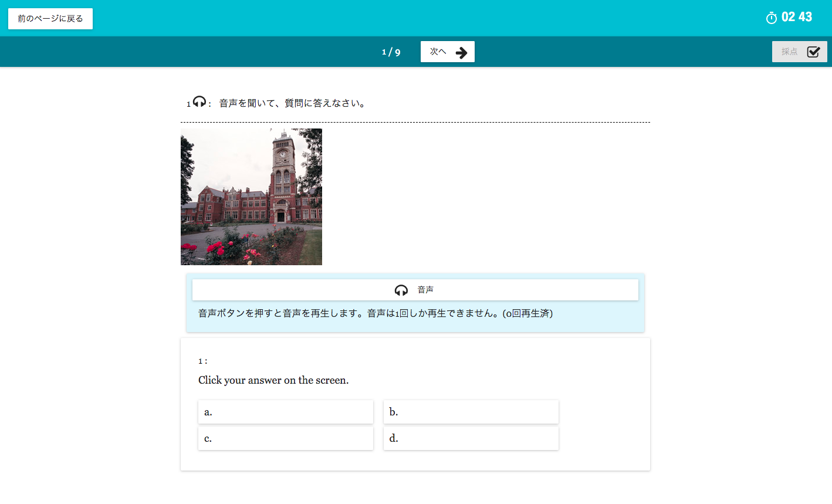
Task: Click the instruction 音声を聞いて、質問に答えなさい。
Action: (294, 103)
